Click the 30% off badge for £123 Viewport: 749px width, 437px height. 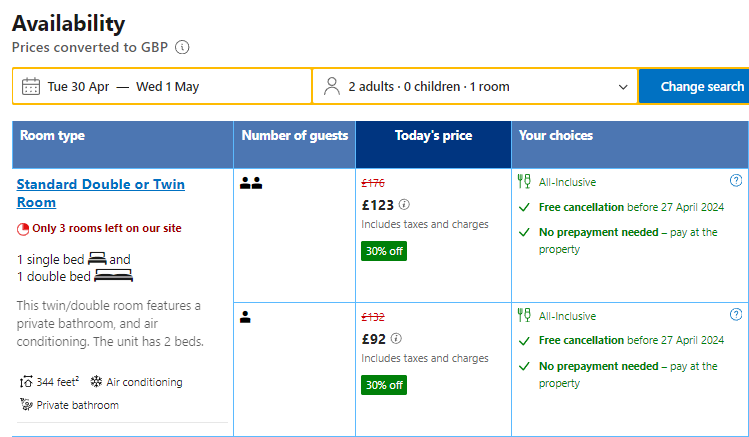point(384,251)
